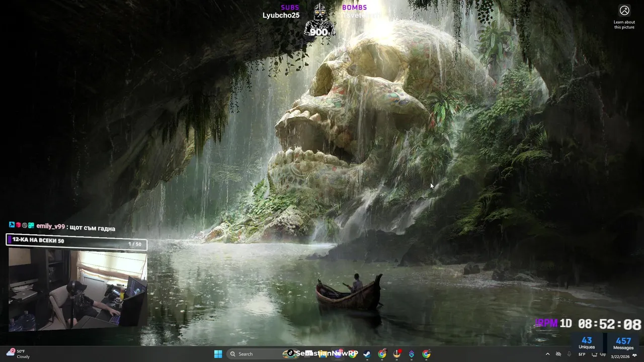644x362 pixels.
Task: Click the crossed-out cloud tray icon
Action: click(x=558, y=354)
